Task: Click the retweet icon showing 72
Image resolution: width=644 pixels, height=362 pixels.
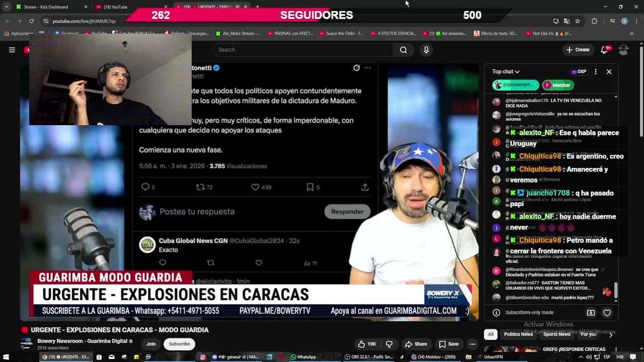Action: pyautogui.click(x=200, y=187)
